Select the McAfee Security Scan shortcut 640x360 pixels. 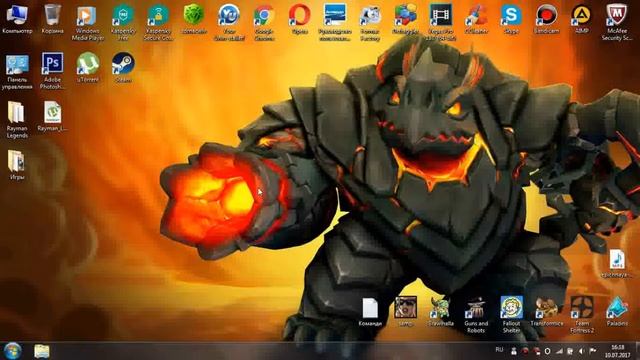click(x=616, y=22)
